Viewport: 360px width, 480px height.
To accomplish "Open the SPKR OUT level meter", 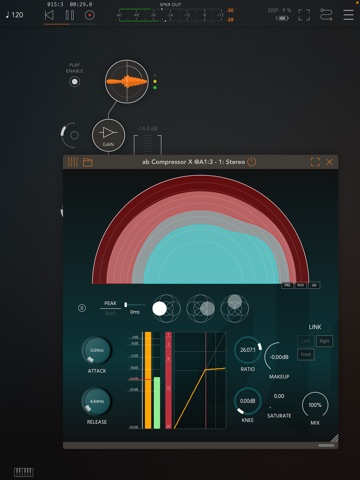I will 171,15.
